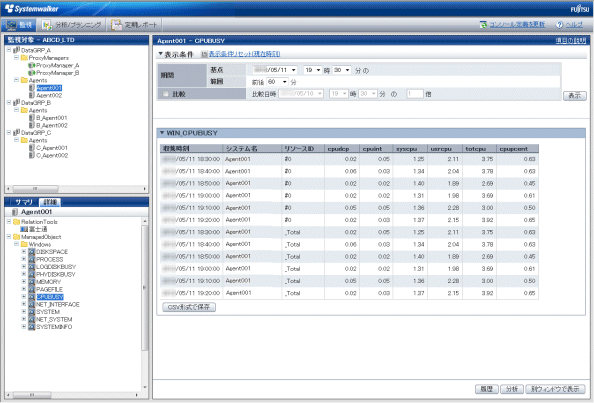
Task: Switch to the 詳細 tab
Action: pyautogui.click(x=50, y=202)
